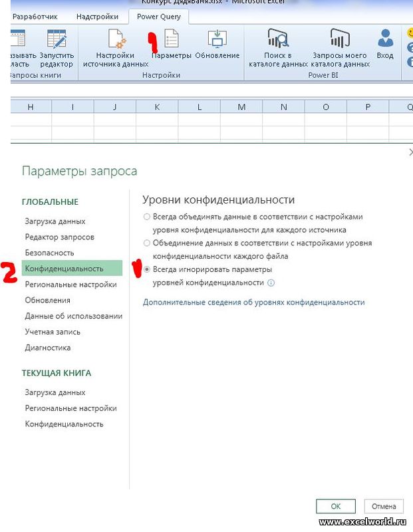Viewport: 413px width, 532px height.
Task: Open global Загрузка данных section
Action: point(55,221)
